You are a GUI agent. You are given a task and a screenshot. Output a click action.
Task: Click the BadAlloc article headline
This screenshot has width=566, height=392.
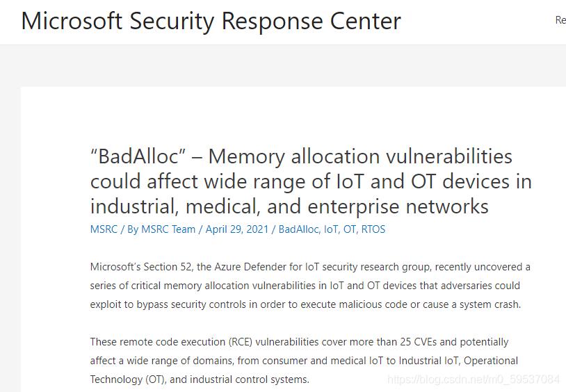311,181
